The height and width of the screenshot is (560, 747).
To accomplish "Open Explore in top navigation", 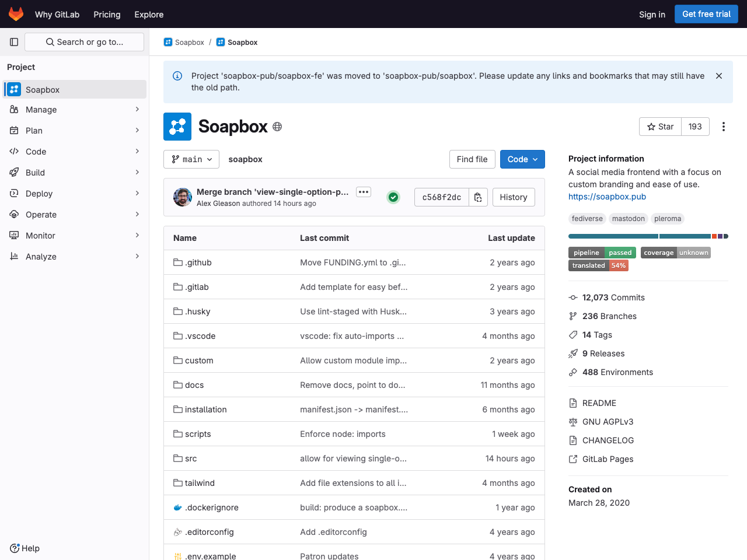I will click(149, 15).
